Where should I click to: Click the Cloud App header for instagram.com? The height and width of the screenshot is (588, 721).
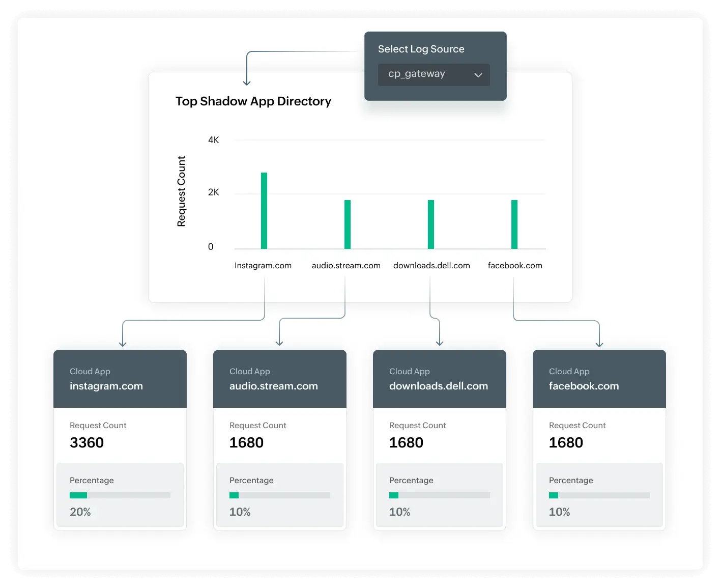(x=120, y=379)
